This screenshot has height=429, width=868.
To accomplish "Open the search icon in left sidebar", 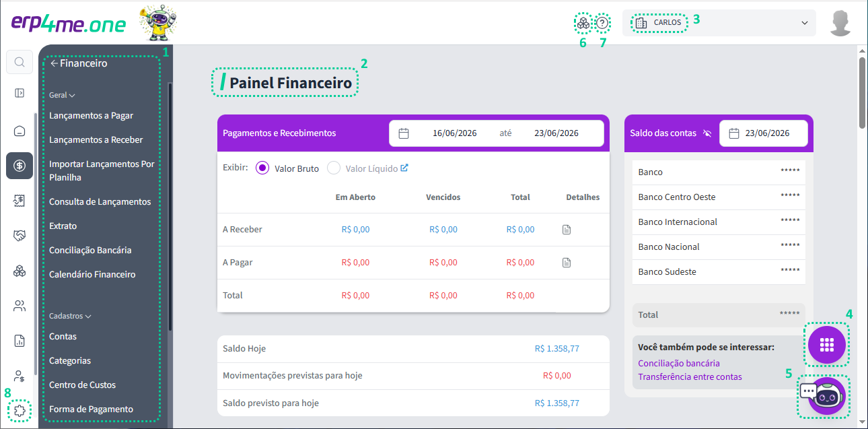I will 20,63.
